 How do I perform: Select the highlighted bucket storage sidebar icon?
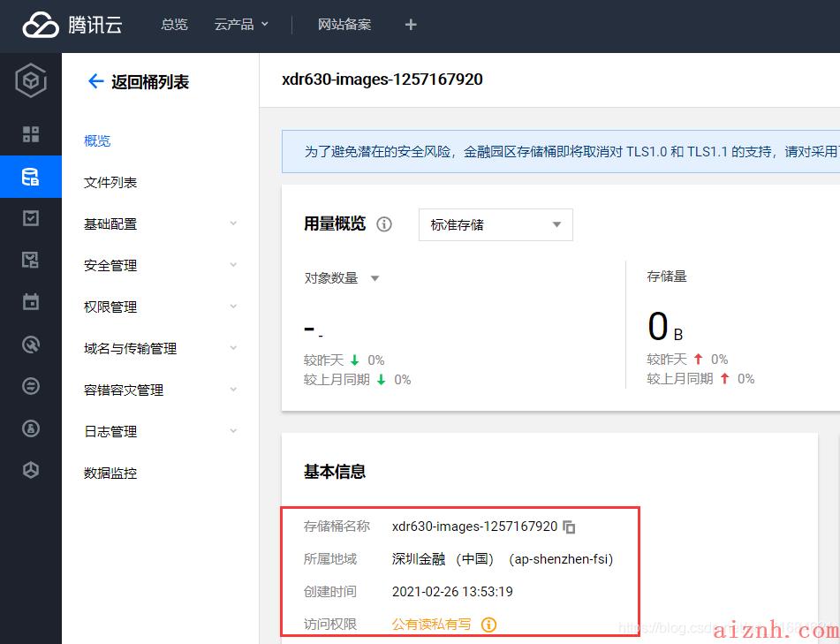(x=31, y=177)
